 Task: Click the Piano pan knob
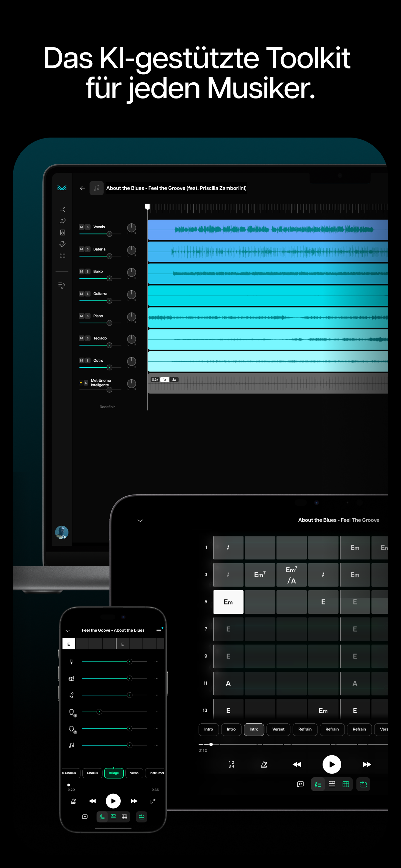[x=131, y=317]
